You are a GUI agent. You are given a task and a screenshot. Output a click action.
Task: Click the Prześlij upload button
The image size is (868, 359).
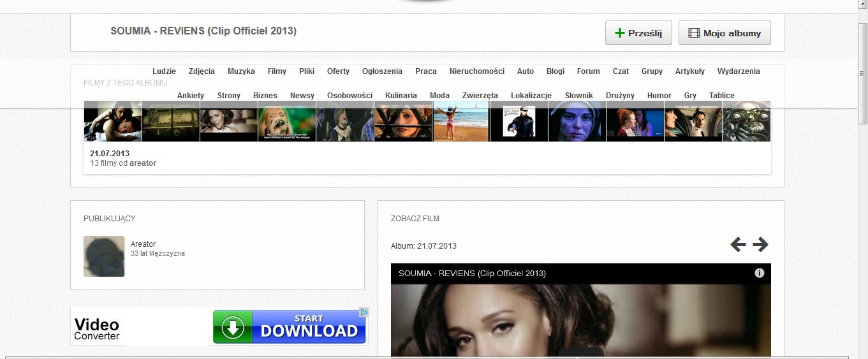pyautogui.click(x=638, y=33)
